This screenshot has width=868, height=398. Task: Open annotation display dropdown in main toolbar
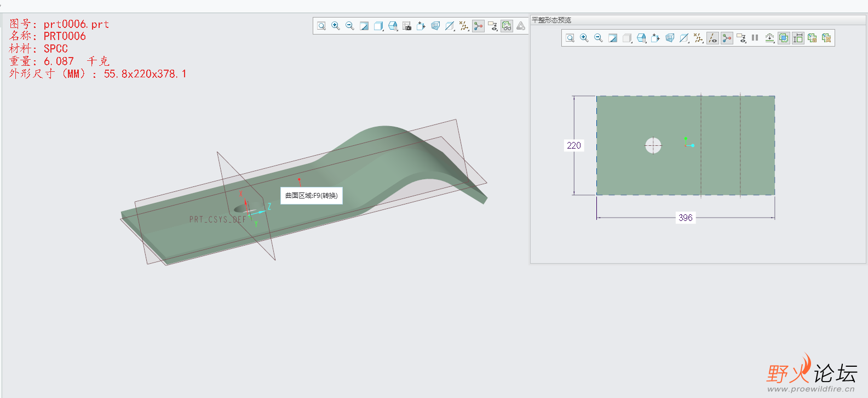(492, 26)
